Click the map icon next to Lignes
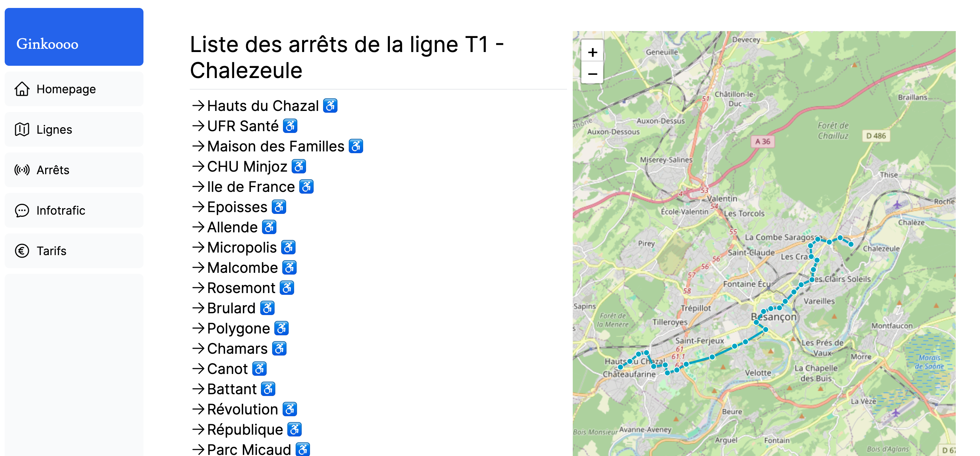Viewport: 980px width, 456px height. coord(22,129)
